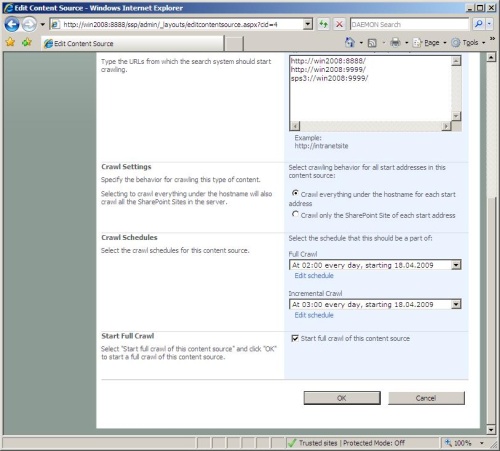Open the Home page icon

[350, 42]
